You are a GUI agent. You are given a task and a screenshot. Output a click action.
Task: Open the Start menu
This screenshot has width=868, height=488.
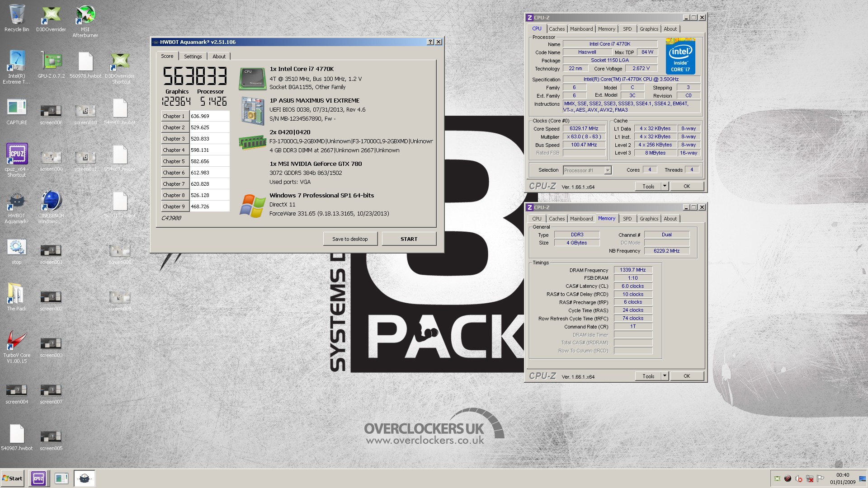click(13, 478)
